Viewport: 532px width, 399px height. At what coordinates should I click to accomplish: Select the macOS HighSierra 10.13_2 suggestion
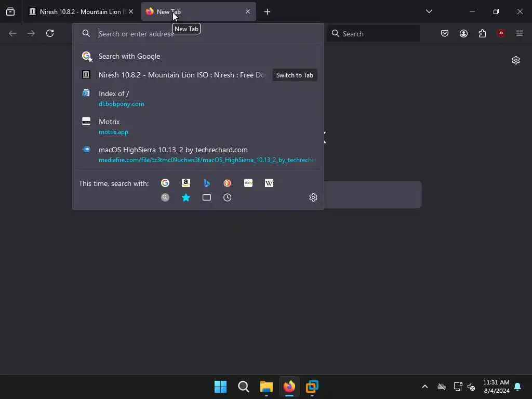(x=198, y=155)
